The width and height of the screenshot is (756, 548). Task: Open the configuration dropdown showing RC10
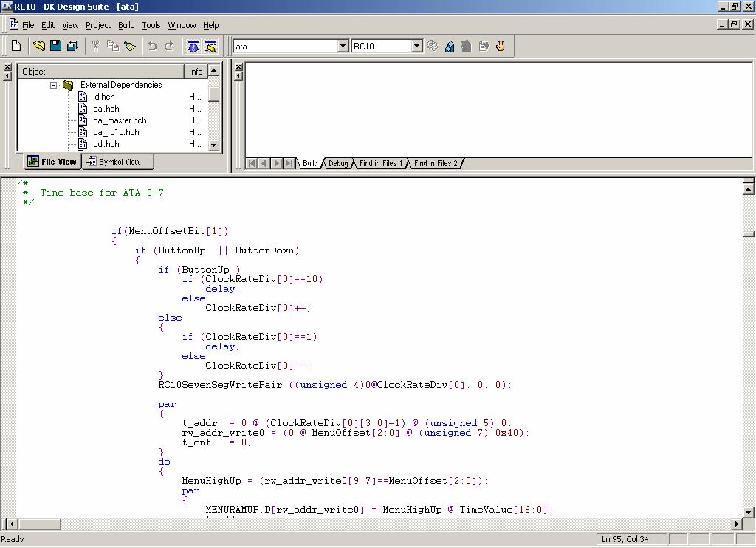tap(417, 47)
